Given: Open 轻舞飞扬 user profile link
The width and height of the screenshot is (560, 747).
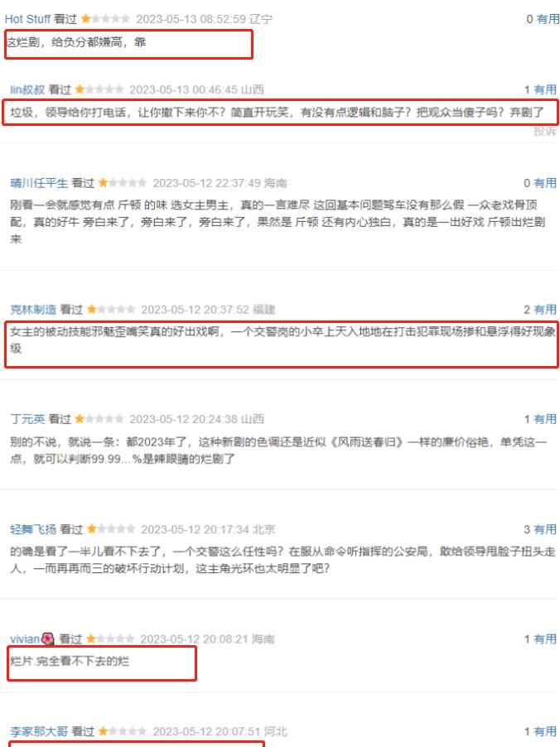Looking at the screenshot, I should (33, 529).
